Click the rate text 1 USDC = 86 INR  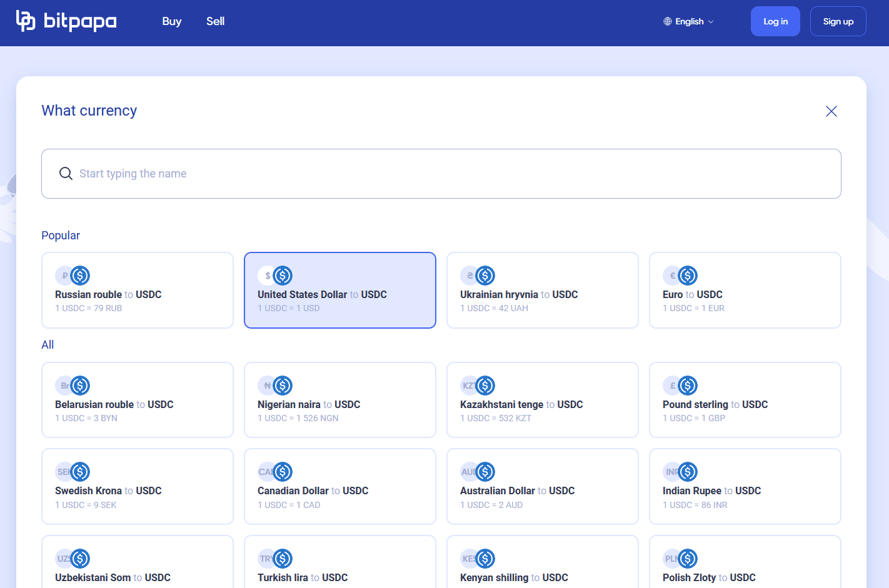click(x=695, y=505)
